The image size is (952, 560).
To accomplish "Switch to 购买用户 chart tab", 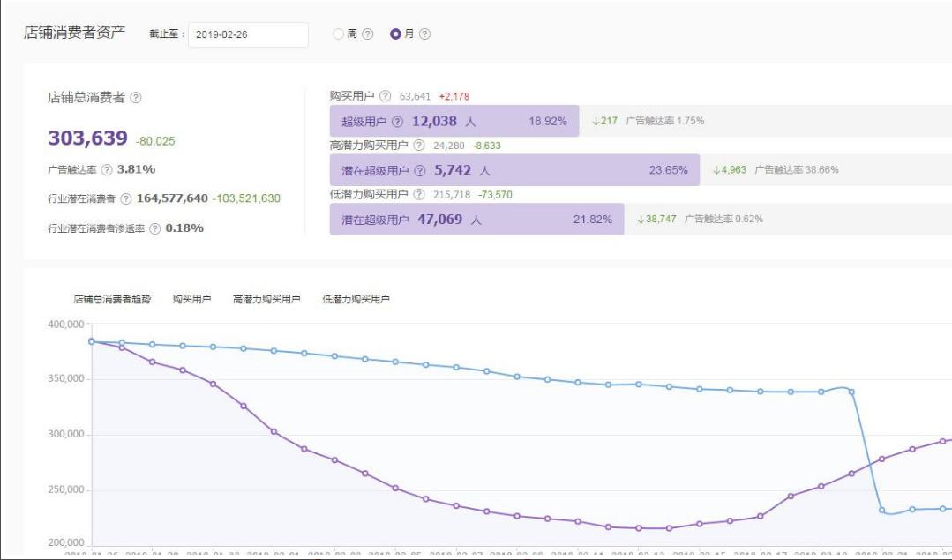I will 191,299.
